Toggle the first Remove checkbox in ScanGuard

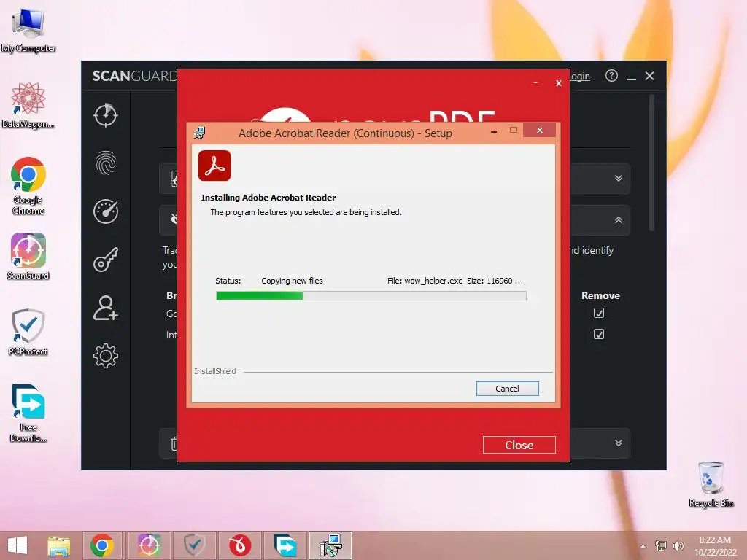599,313
